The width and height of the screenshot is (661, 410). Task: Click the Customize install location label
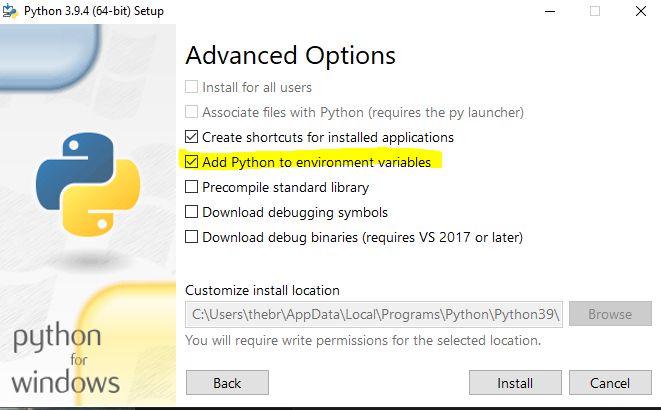point(262,290)
